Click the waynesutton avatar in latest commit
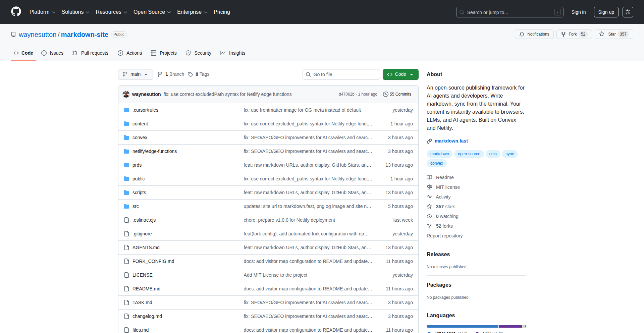 pyautogui.click(x=126, y=94)
